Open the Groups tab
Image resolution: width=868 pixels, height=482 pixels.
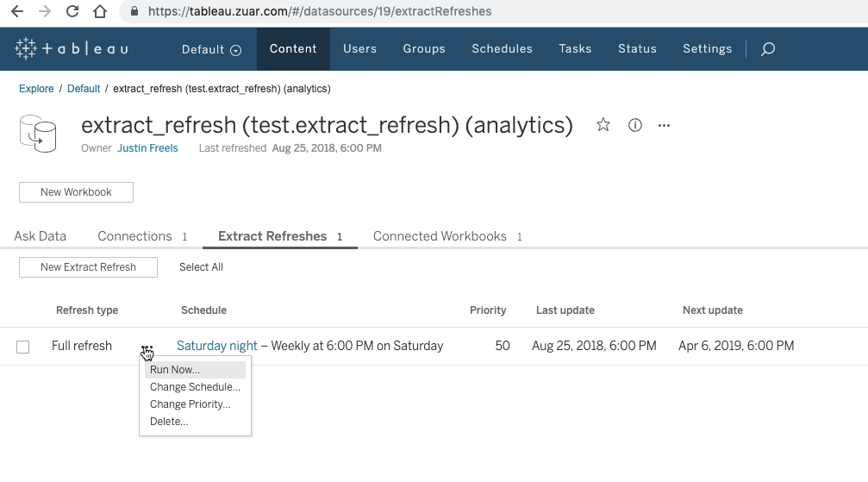[x=424, y=49]
